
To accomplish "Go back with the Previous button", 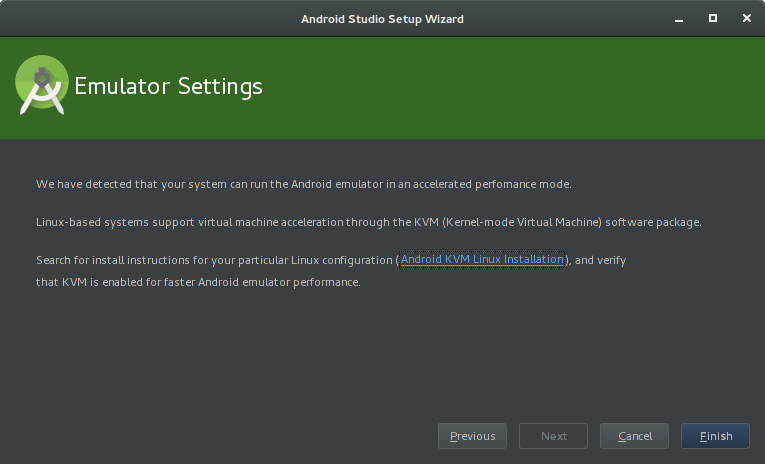I will (472, 436).
